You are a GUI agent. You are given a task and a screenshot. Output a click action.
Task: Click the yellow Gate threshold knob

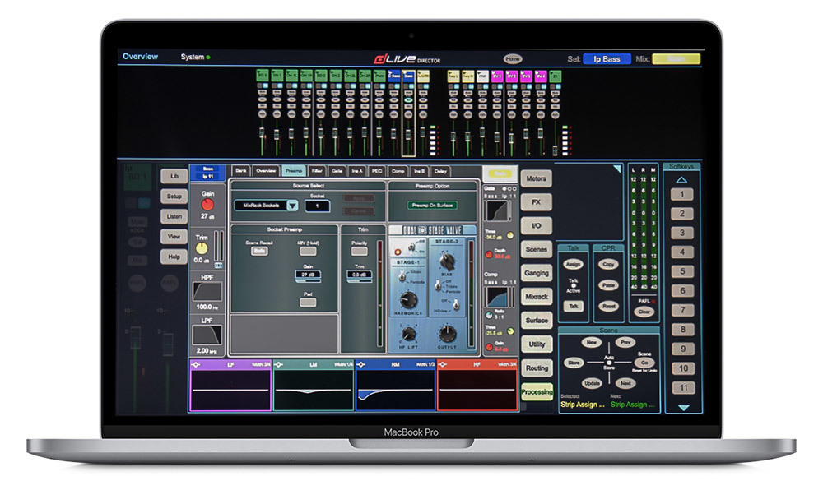pyautogui.click(x=510, y=235)
